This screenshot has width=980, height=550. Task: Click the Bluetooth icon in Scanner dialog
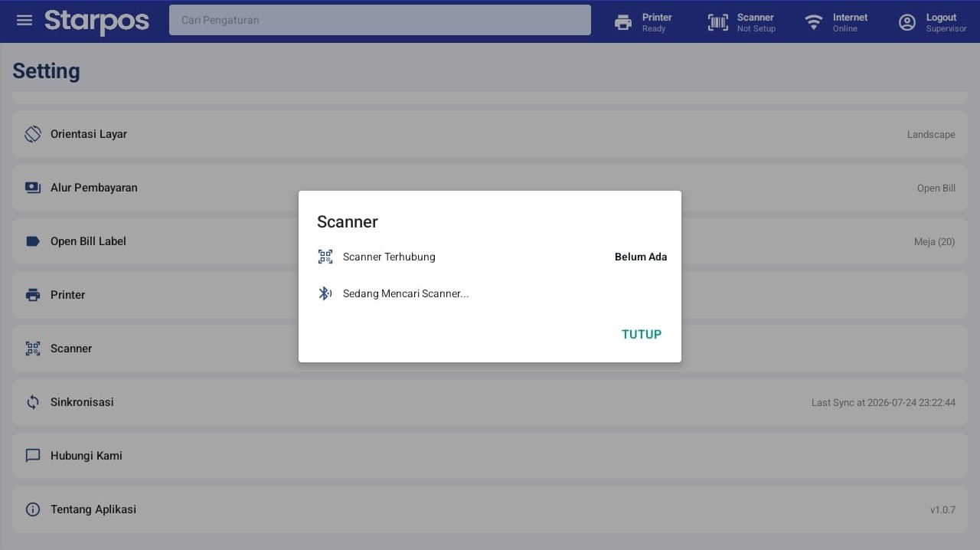(325, 293)
